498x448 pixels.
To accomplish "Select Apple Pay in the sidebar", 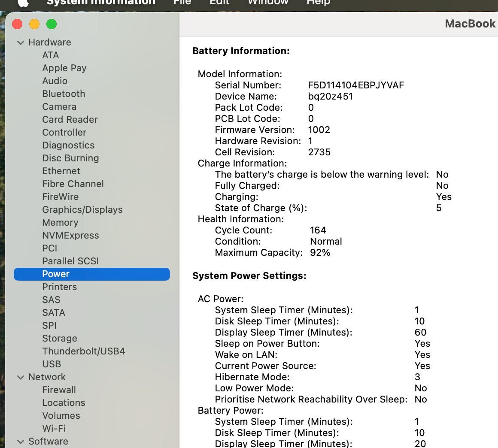I will [x=64, y=68].
